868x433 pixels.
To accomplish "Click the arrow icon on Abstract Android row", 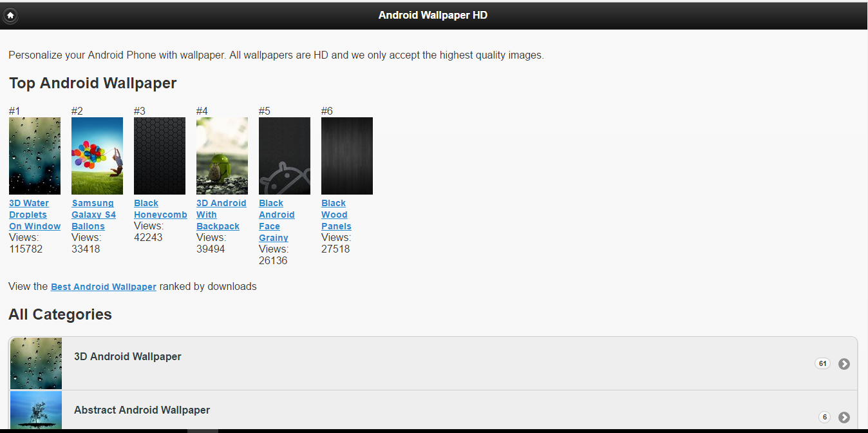I will click(x=844, y=418).
